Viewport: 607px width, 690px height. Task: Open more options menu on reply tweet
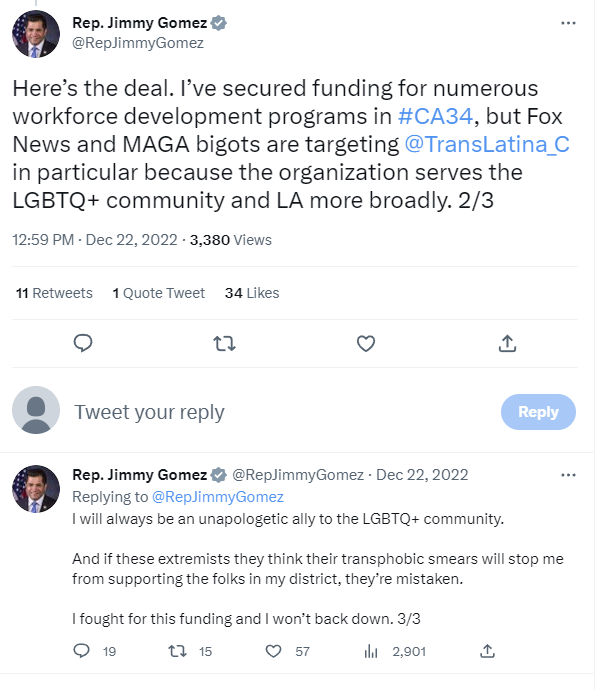click(x=568, y=474)
